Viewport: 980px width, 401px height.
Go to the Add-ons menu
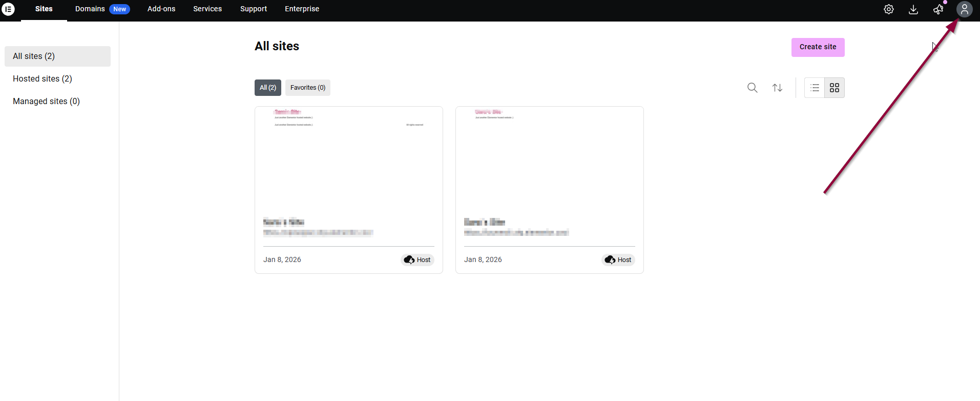click(161, 9)
